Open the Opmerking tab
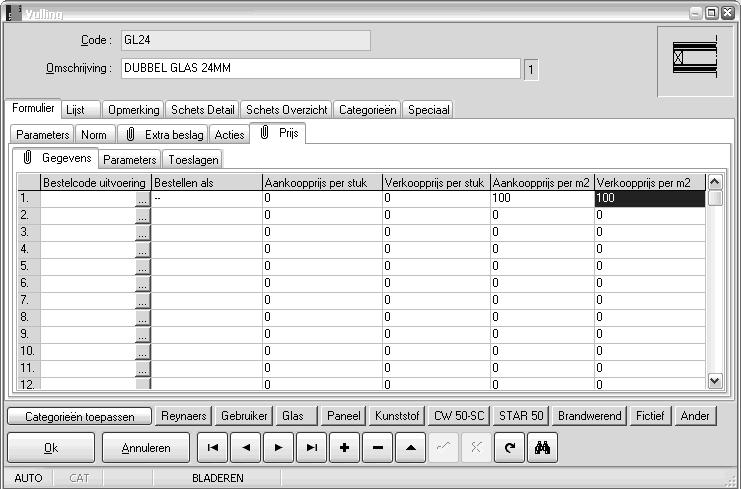The height and width of the screenshot is (489, 741). [x=133, y=110]
